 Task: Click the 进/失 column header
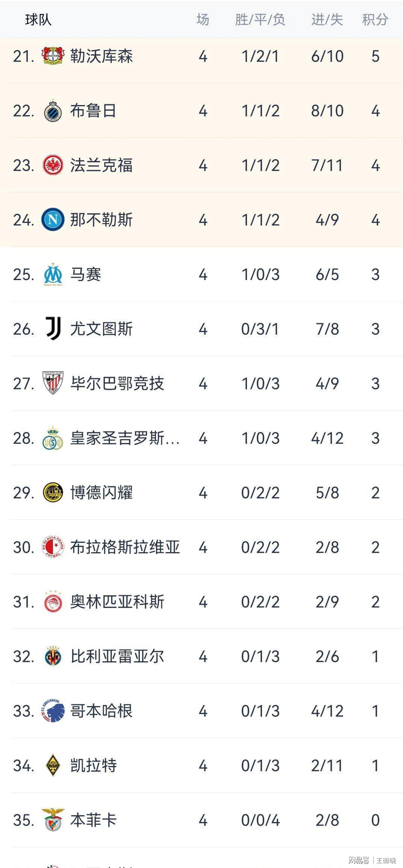[x=327, y=20]
